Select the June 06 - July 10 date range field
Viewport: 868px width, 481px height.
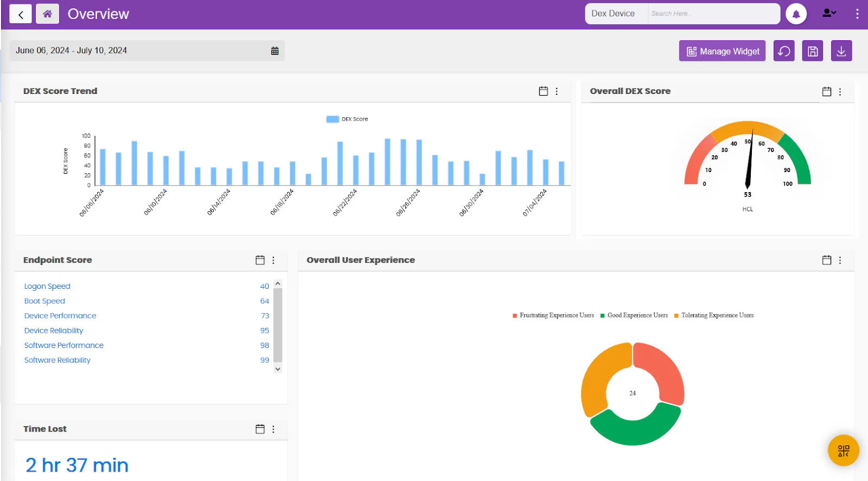(147, 50)
